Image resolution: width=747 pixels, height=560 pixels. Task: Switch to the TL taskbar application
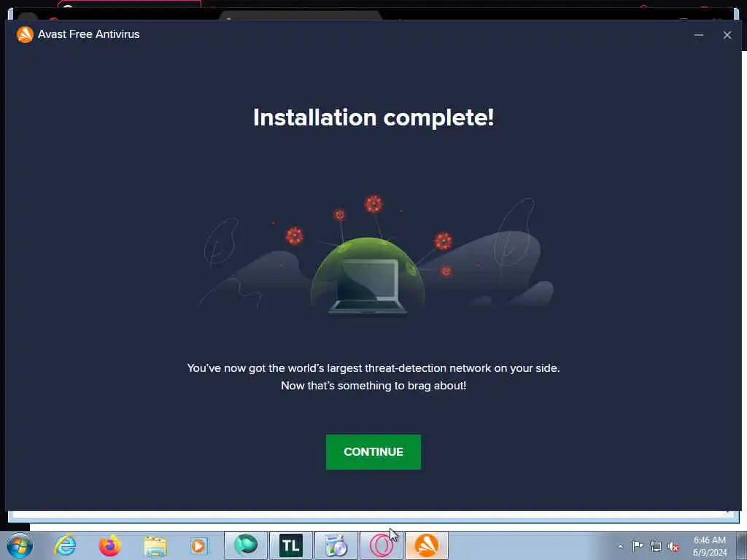(290, 545)
